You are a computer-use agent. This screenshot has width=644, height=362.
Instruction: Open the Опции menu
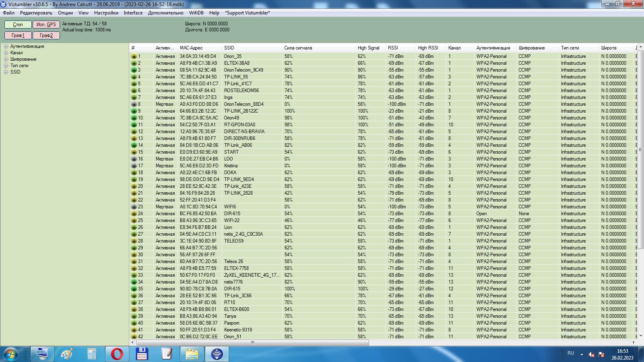coord(65,13)
